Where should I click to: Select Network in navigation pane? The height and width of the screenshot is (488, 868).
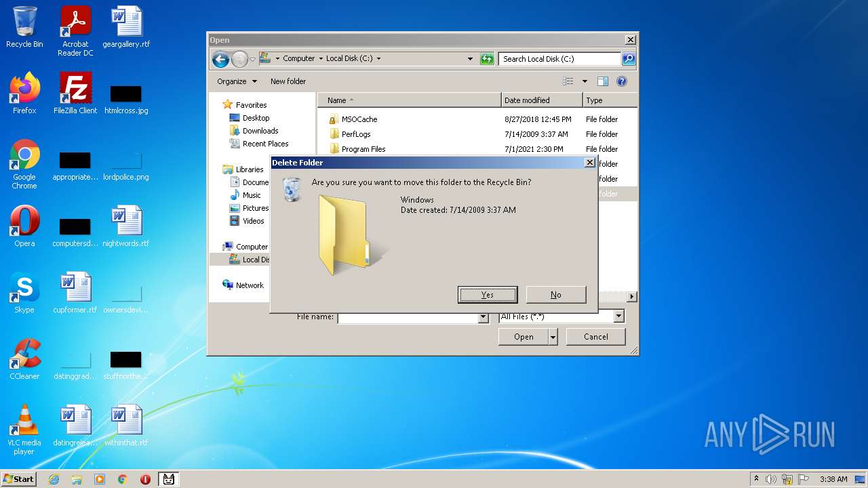[x=250, y=285]
